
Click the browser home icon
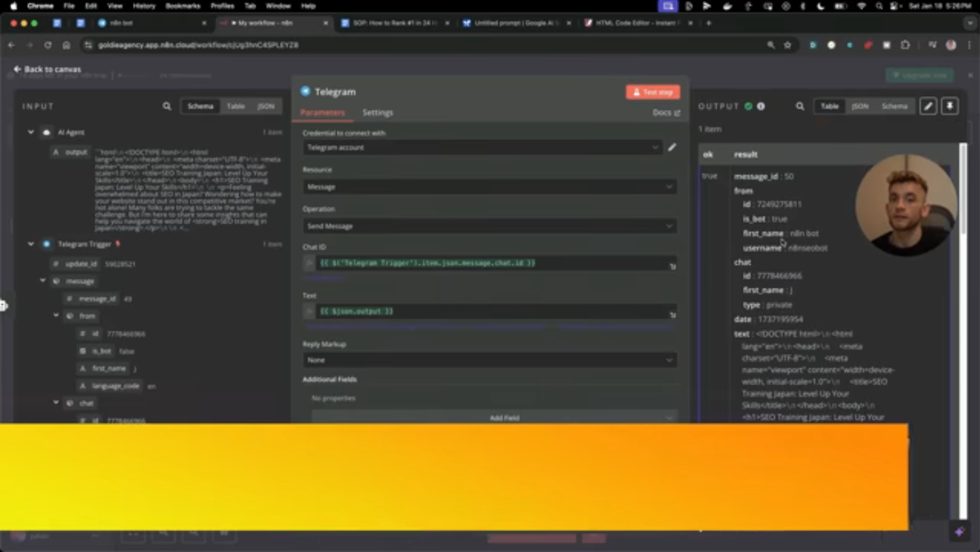(x=66, y=45)
